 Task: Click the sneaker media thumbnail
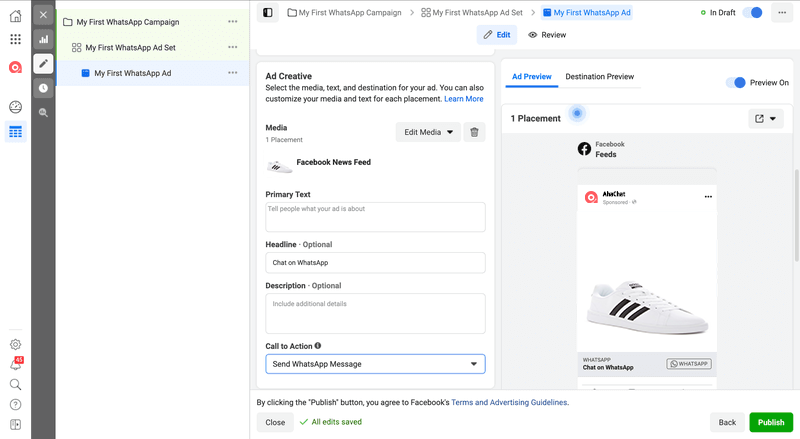279,165
